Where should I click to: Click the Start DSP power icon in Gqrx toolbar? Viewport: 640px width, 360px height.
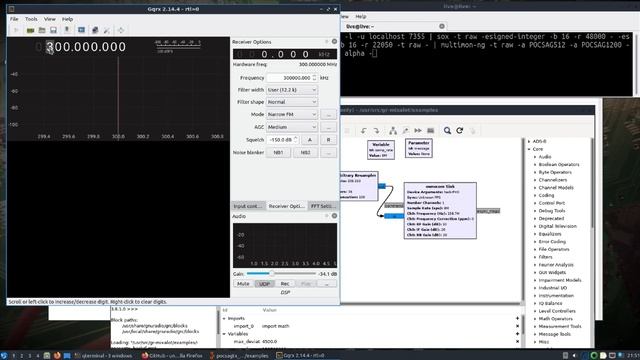coord(16,30)
